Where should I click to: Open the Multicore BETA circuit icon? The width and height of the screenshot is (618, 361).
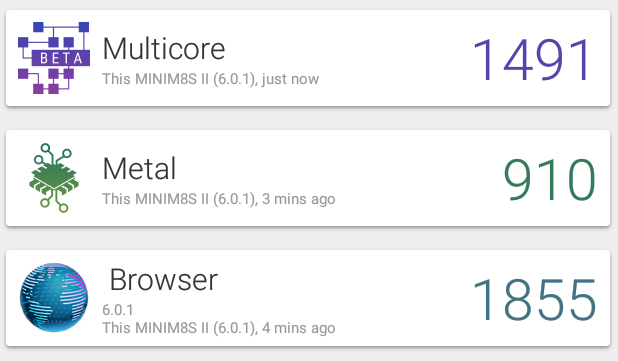click(x=54, y=58)
